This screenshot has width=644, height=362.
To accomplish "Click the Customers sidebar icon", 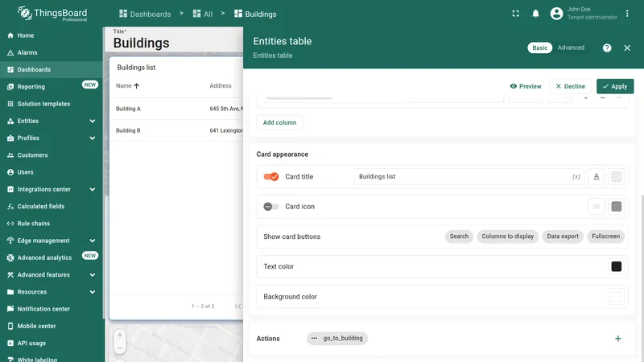I will (x=10, y=155).
